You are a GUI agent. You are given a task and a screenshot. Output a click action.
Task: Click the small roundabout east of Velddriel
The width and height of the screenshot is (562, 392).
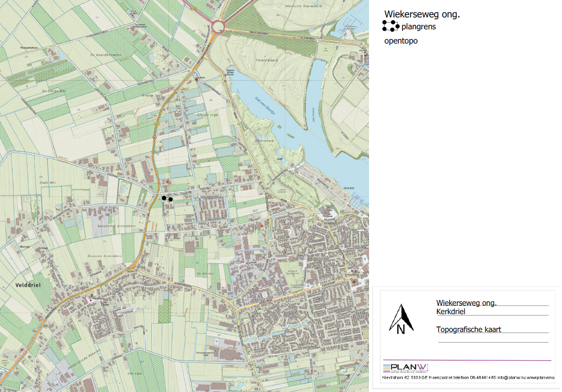133,267
